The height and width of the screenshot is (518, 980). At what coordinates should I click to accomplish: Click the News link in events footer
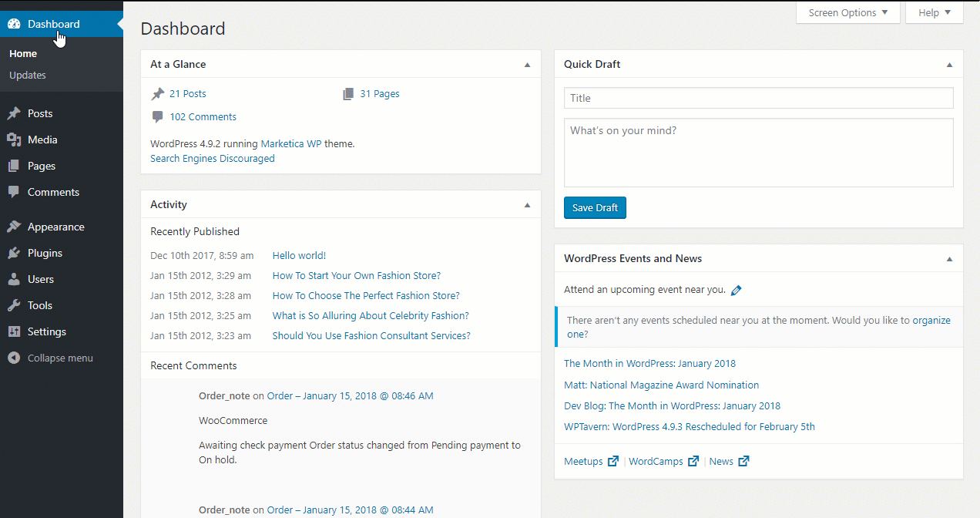[x=721, y=462]
